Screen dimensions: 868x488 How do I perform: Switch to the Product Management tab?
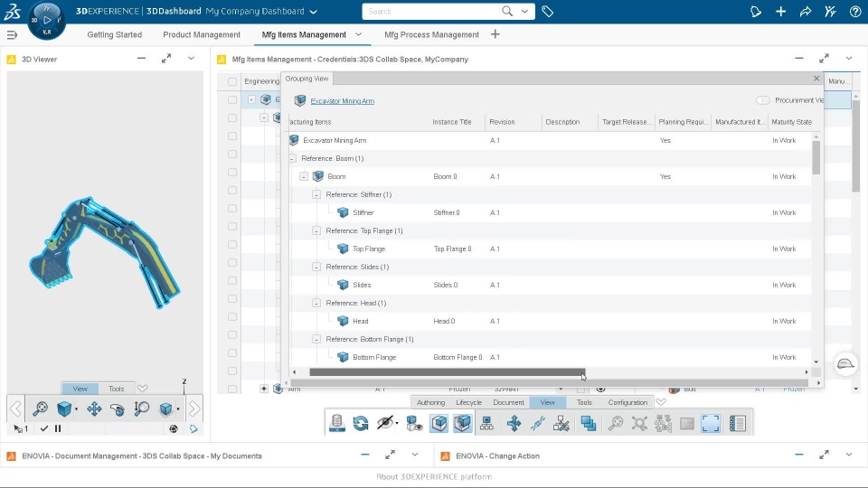coord(202,35)
